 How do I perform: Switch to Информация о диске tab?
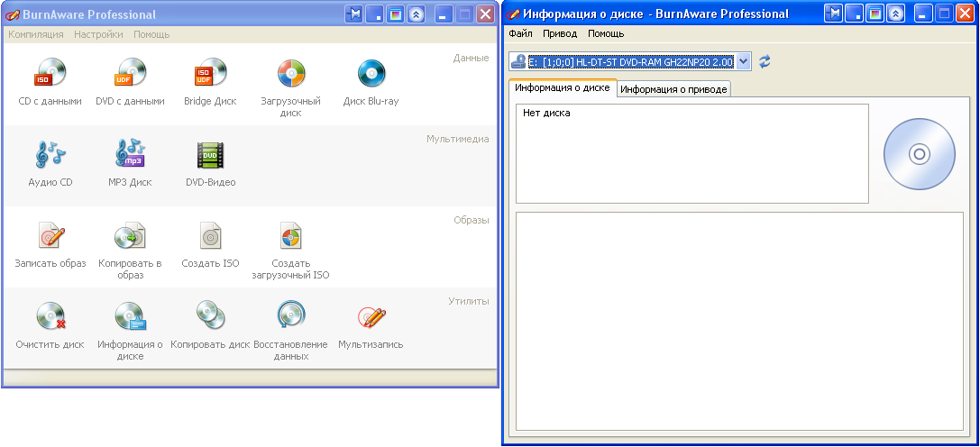pos(563,87)
